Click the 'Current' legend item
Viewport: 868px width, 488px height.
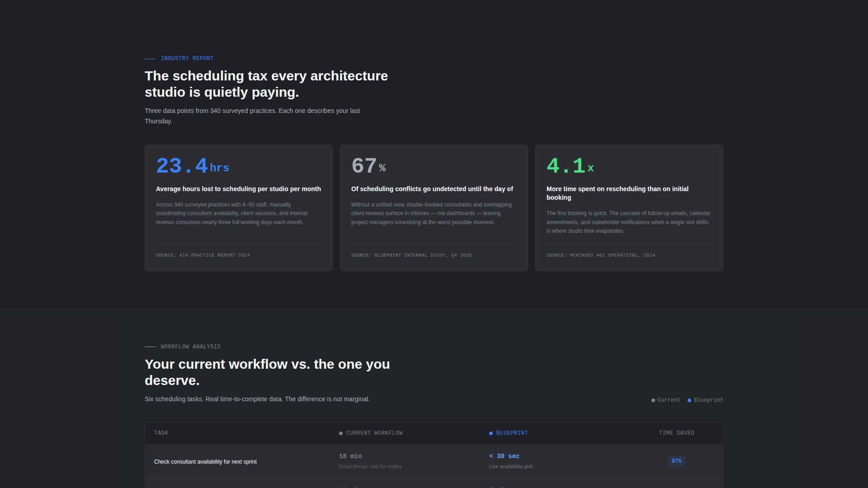pos(665,400)
